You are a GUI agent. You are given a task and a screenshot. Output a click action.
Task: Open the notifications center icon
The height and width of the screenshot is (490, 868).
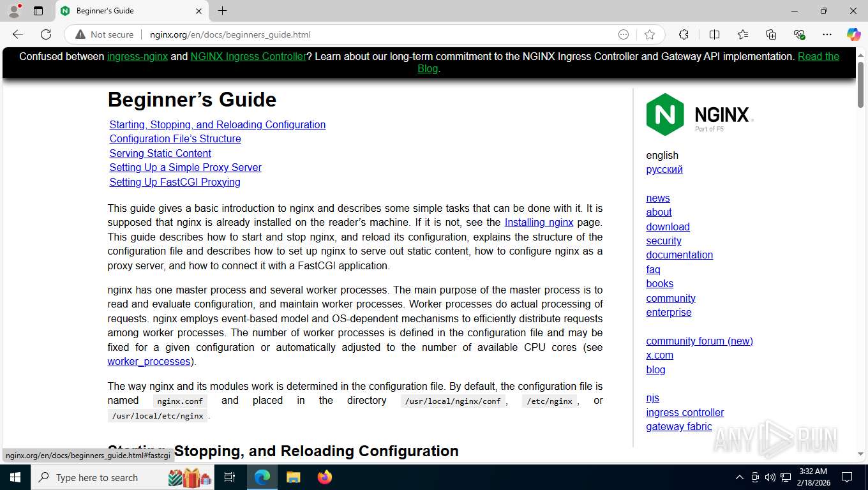pyautogui.click(x=847, y=477)
